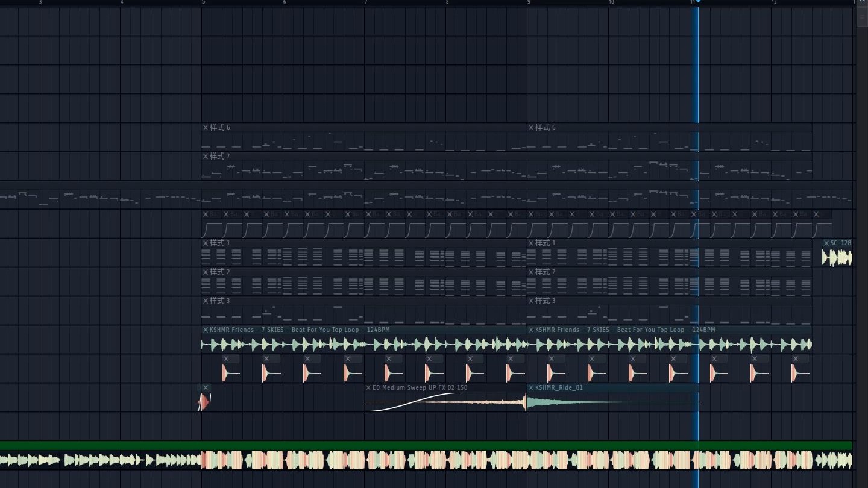Image resolution: width=868 pixels, height=488 pixels.
Task: Open the menu icon of 样式 3 clip at bar 9
Action: [x=531, y=301]
